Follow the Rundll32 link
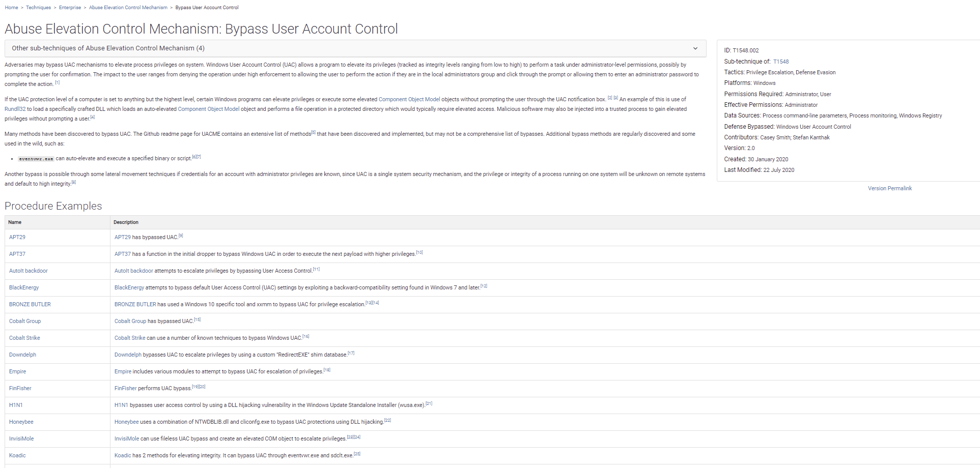 coord(15,109)
